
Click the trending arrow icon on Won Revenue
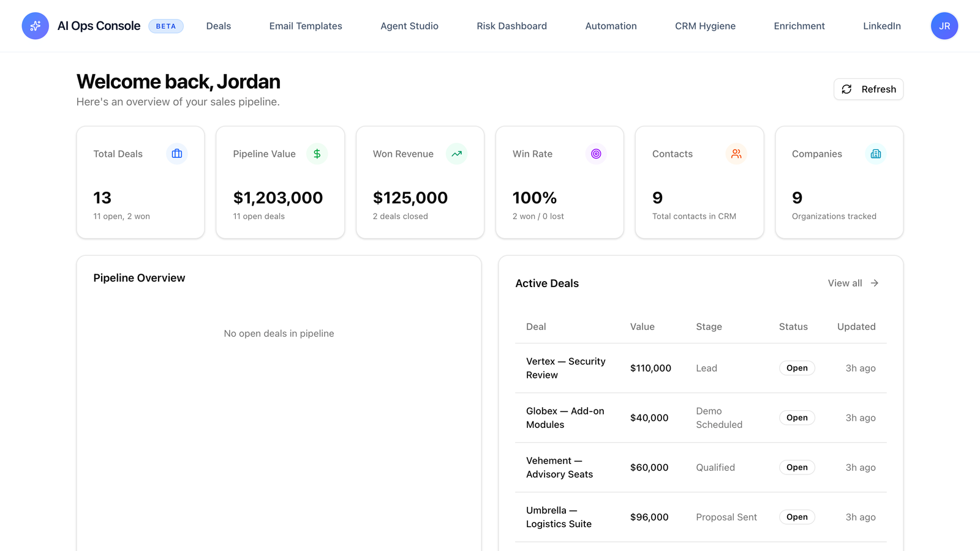[456, 154]
